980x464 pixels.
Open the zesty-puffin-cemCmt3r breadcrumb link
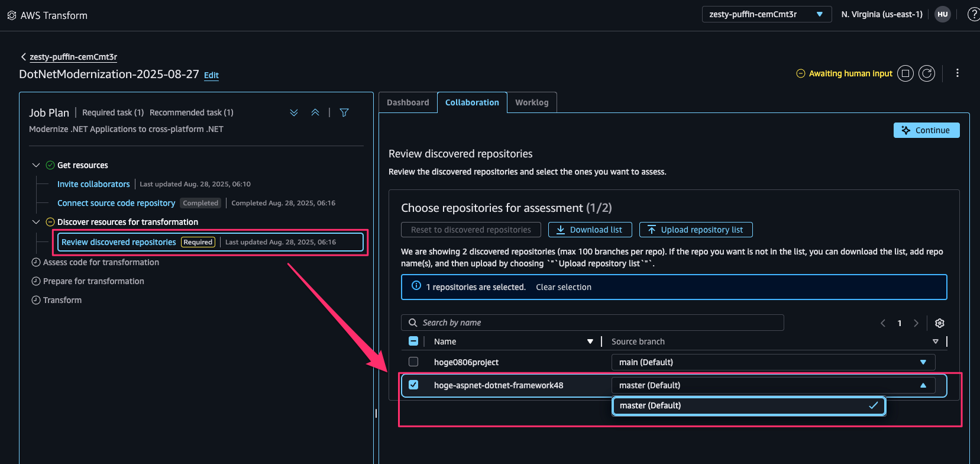coord(73,57)
